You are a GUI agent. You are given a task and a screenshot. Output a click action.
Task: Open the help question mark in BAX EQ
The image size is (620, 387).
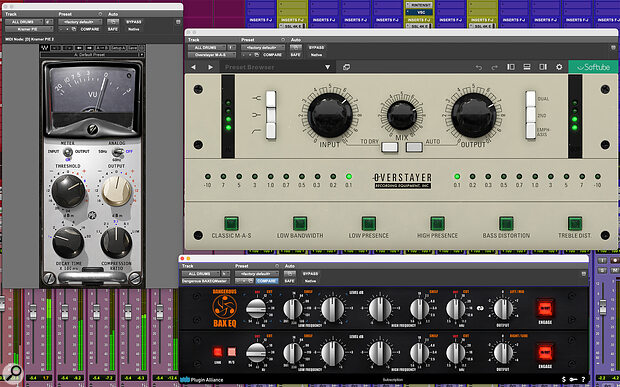[x=583, y=379]
